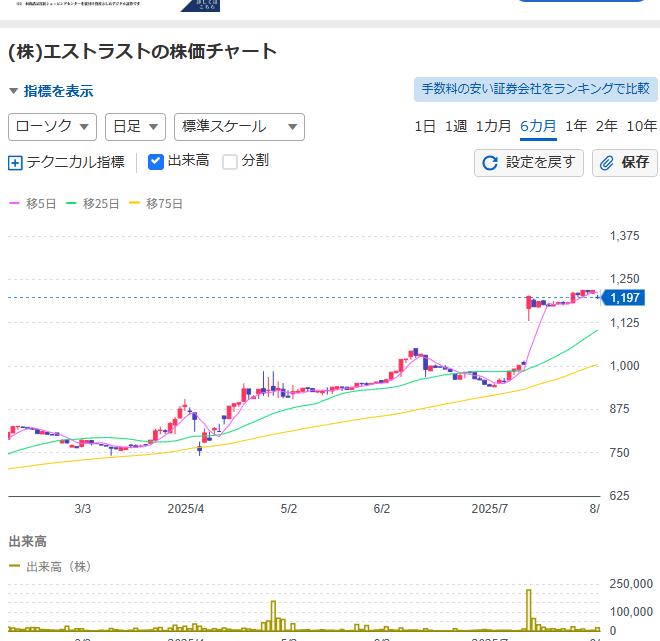Click the 2025/4 date axis label
Image resolution: width=660 pixels, height=641 pixels.
tap(186, 509)
